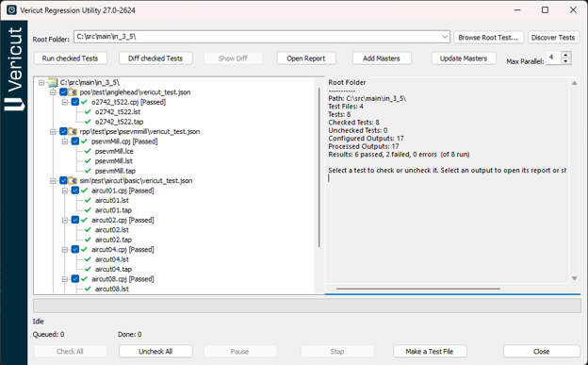Select the aircut08.lst output item

pyautogui.click(x=112, y=289)
